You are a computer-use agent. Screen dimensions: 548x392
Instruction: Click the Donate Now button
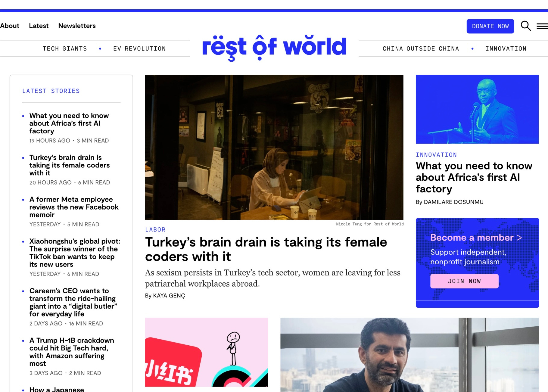pyautogui.click(x=490, y=26)
